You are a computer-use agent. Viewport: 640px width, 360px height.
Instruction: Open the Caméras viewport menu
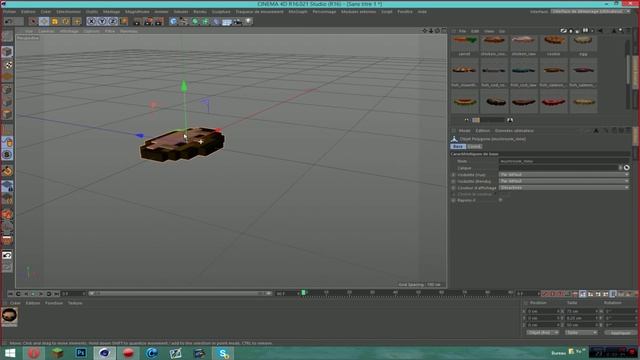pyautogui.click(x=46, y=31)
